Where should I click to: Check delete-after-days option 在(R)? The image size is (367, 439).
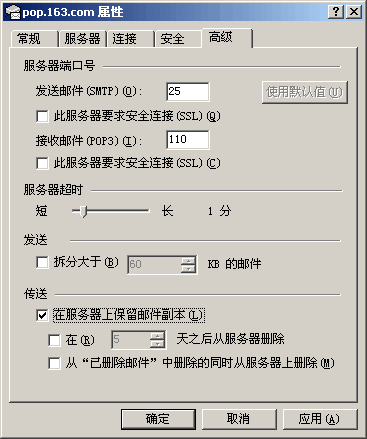[54, 340]
